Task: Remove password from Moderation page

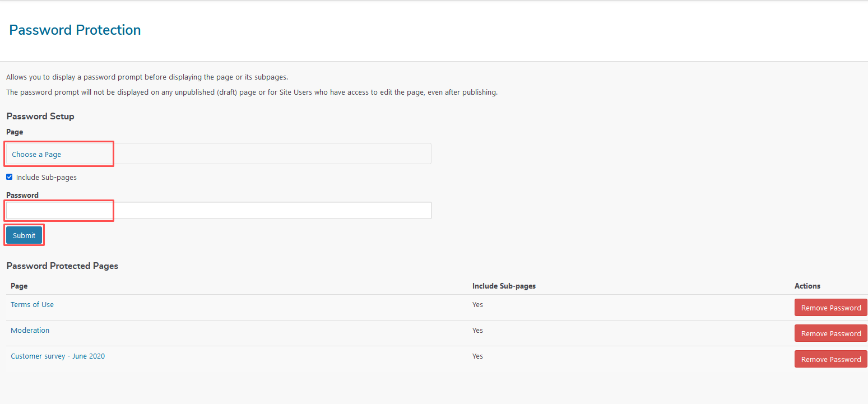Action: pyautogui.click(x=831, y=333)
